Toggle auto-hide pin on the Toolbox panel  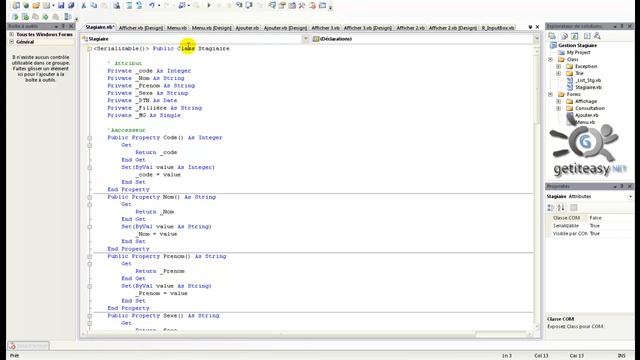pos(63,26)
